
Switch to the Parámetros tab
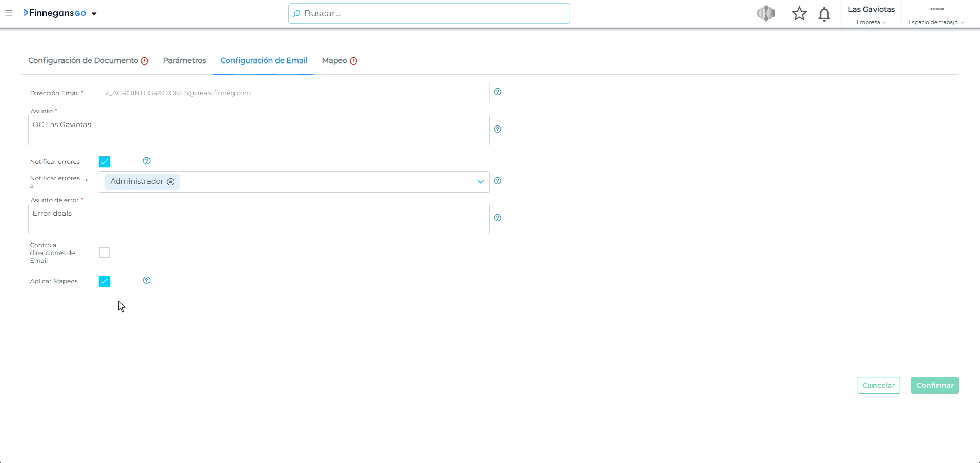[184, 60]
